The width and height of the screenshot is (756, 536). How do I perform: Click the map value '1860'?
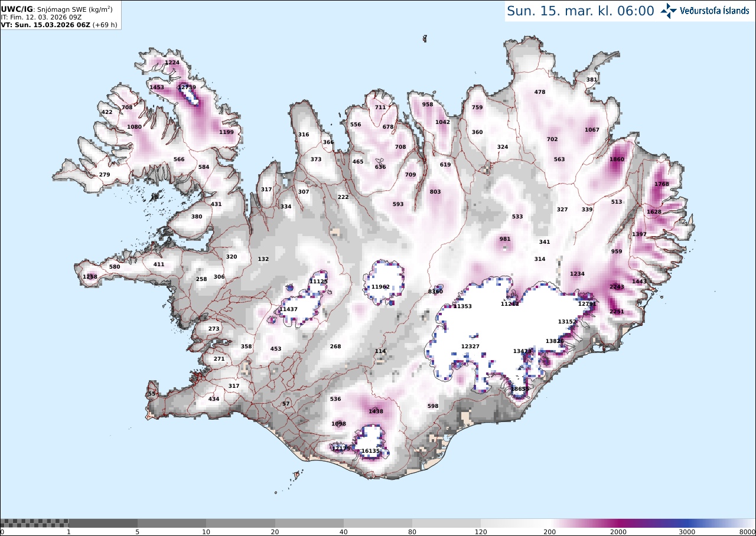[x=617, y=159]
